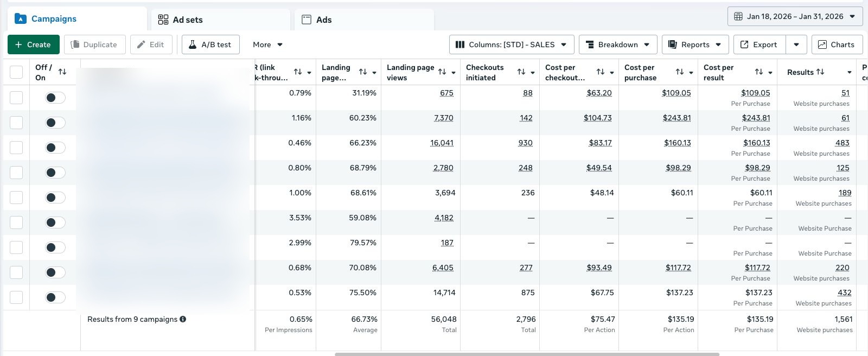Screen dimensions: 868x356
Task: Switch to the Campaigns tab
Action: click(x=77, y=19)
